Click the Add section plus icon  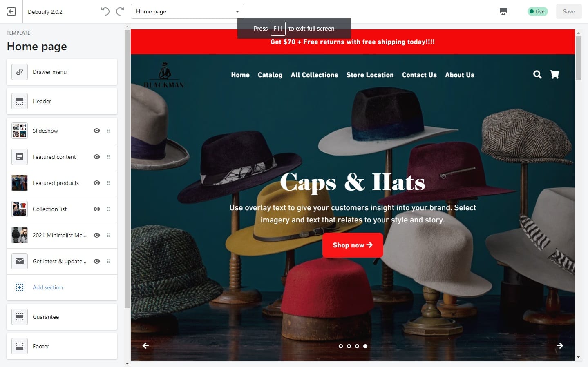20,287
